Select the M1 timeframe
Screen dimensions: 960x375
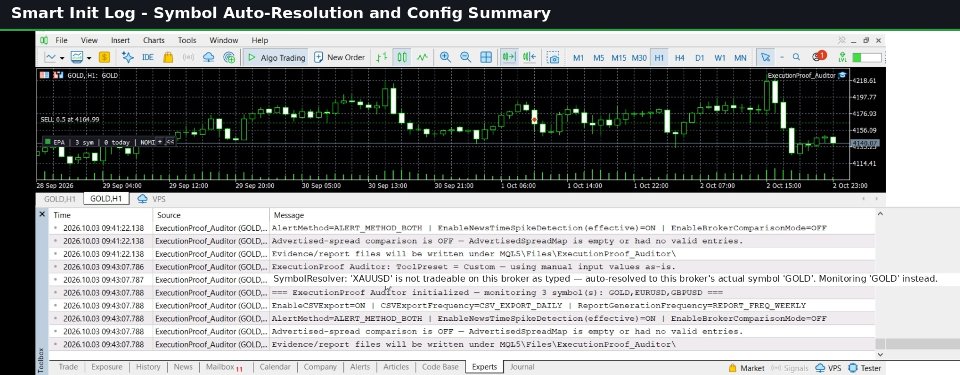578,58
